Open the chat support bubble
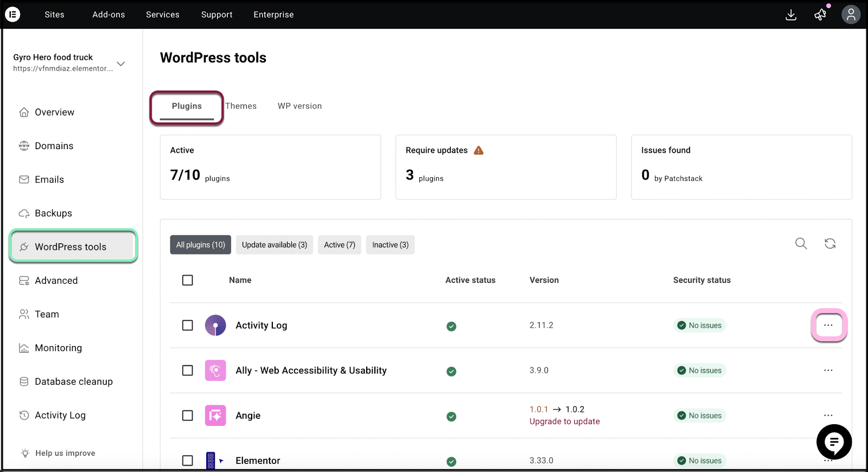Viewport: 868px width, 472px height. (x=834, y=442)
